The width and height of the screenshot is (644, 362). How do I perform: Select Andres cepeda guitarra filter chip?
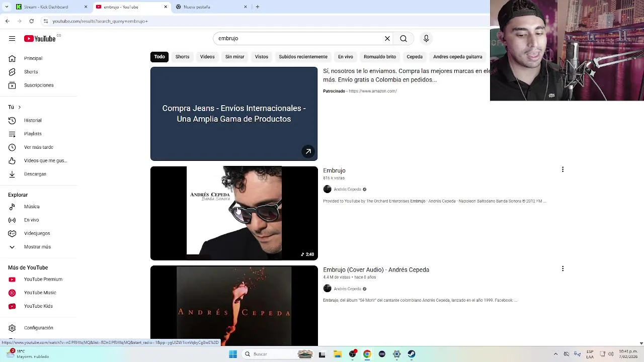458,57
